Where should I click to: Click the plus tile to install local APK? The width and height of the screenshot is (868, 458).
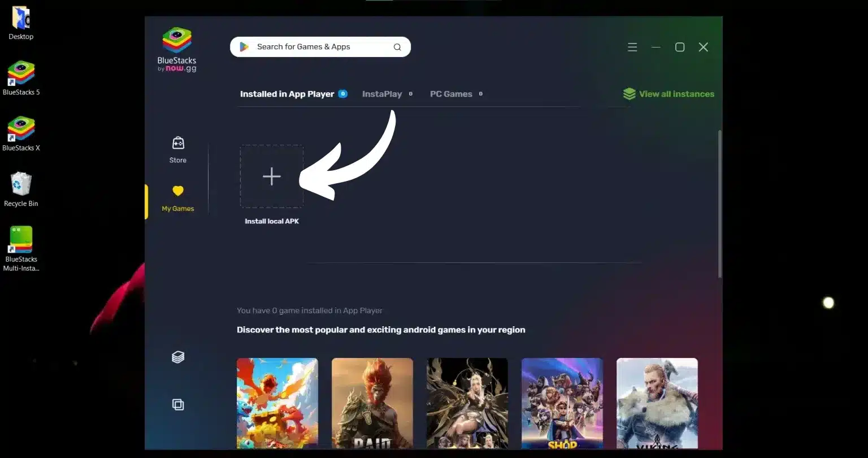(272, 176)
